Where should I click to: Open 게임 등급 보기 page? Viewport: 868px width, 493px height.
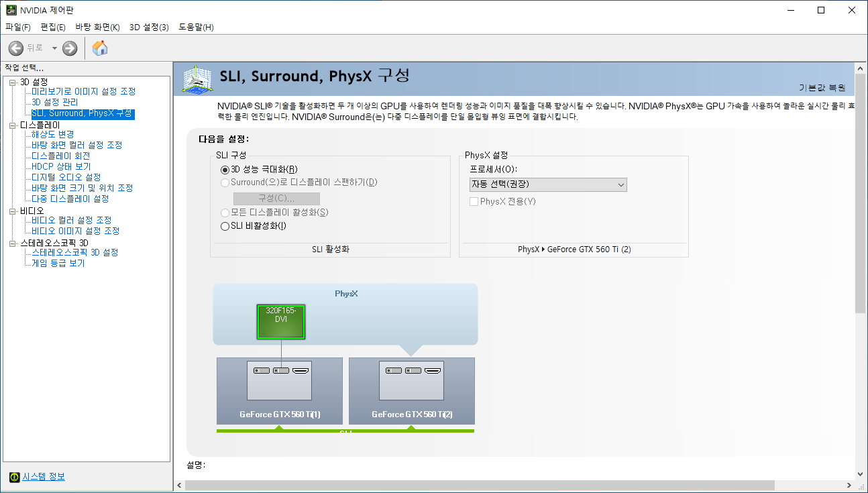[x=58, y=263]
